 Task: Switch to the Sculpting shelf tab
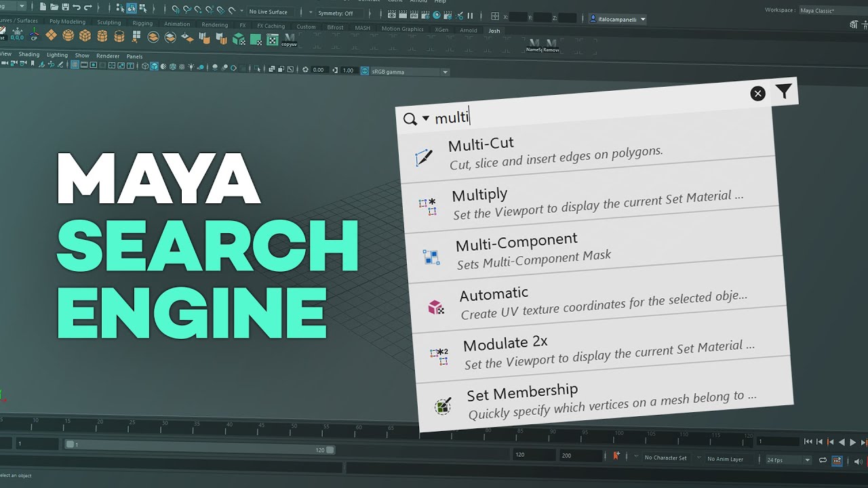108,22
